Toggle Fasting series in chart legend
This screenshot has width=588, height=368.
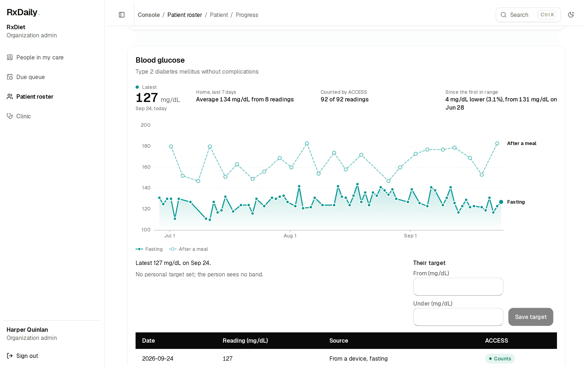149,249
